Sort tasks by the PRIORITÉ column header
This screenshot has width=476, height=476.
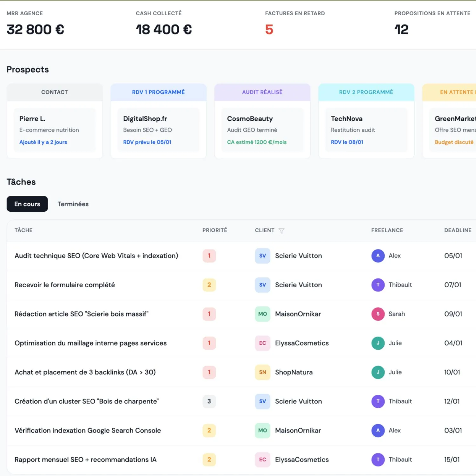[215, 230]
